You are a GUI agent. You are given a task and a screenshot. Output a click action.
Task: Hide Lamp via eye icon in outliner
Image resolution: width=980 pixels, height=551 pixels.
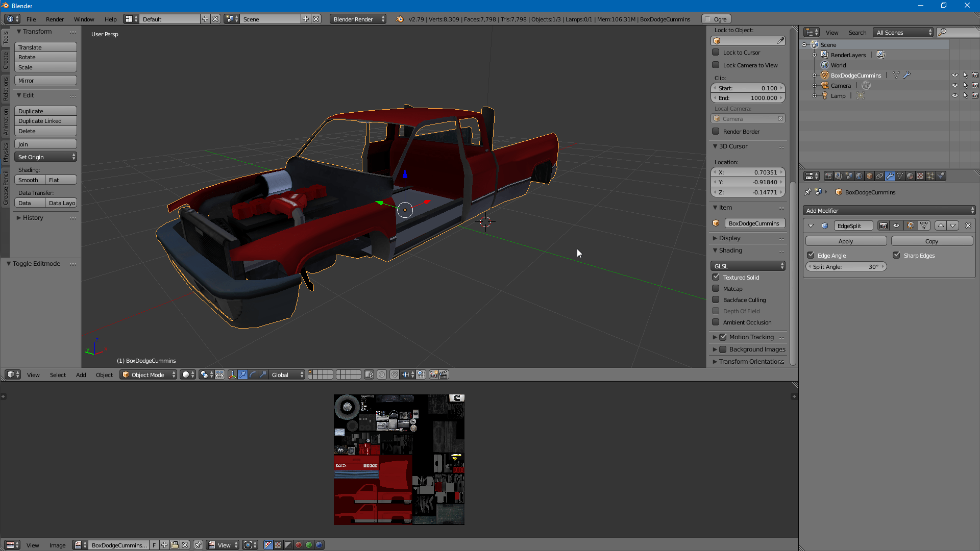pos(954,95)
